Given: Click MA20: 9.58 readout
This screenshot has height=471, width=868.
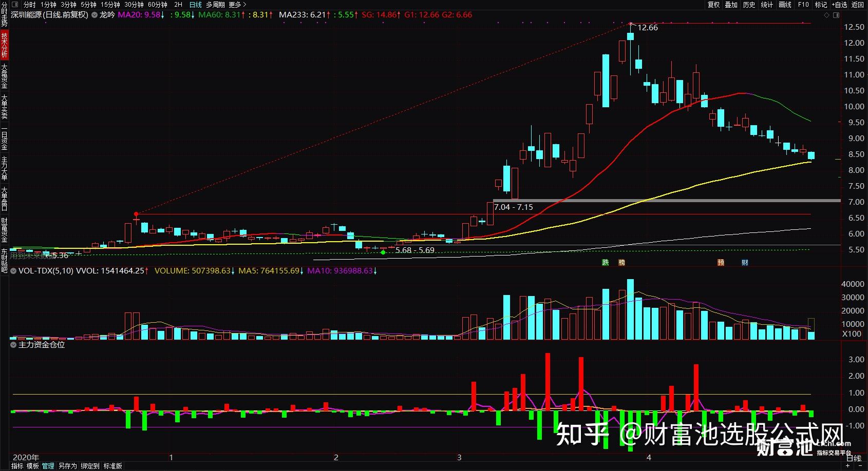Looking at the screenshot, I should click(x=141, y=15).
